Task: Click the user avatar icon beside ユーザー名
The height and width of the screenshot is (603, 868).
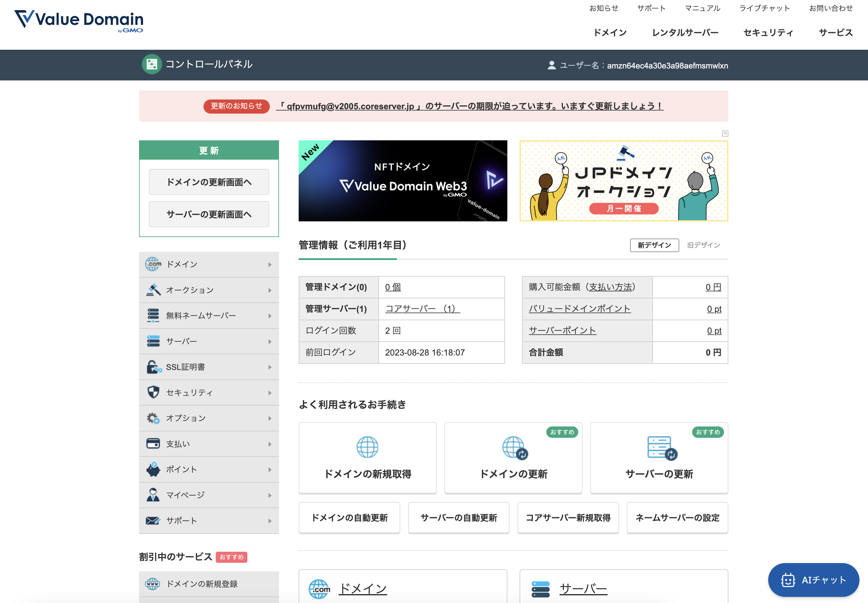Action: coord(552,65)
